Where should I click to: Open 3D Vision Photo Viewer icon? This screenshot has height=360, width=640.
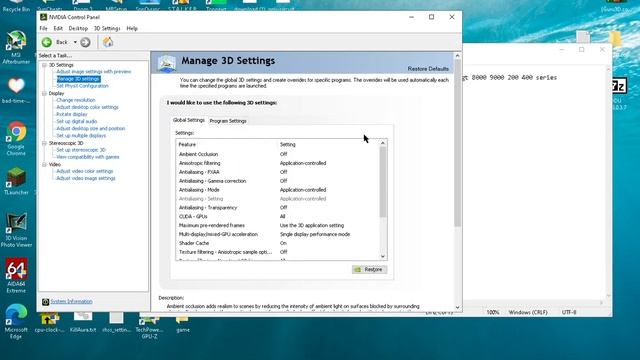point(16,230)
